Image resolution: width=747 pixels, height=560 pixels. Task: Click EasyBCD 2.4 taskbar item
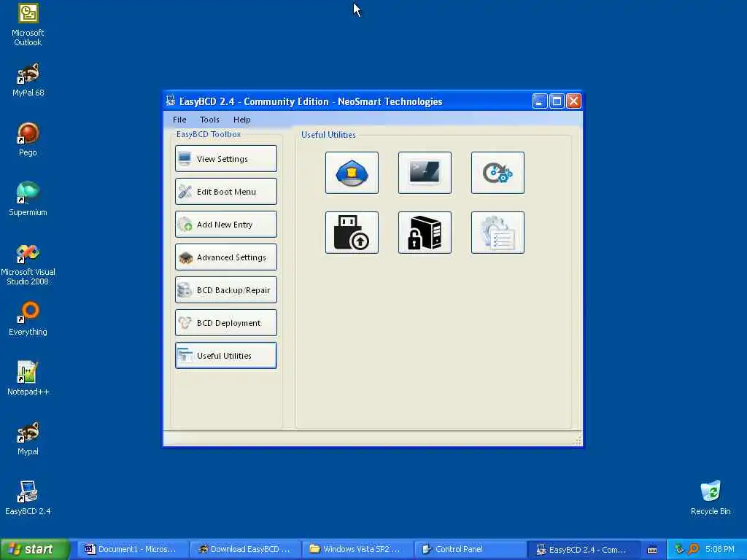pyautogui.click(x=583, y=549)
